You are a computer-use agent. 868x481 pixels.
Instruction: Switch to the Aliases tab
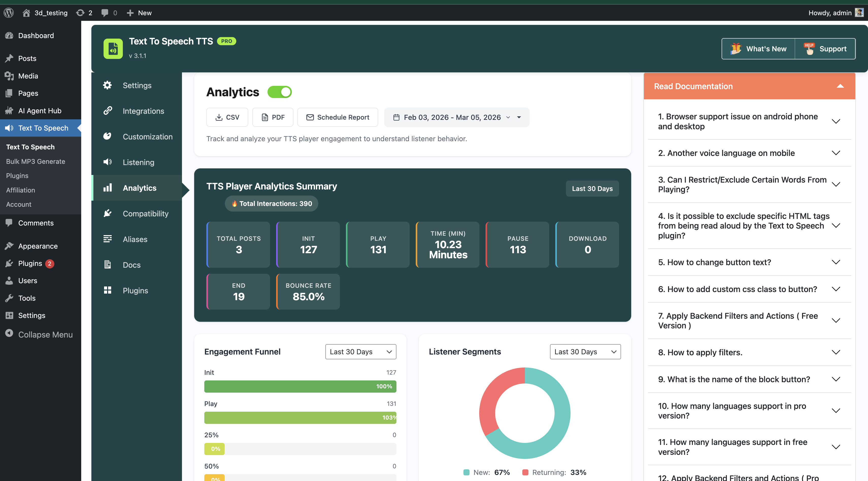coord(135,239)
